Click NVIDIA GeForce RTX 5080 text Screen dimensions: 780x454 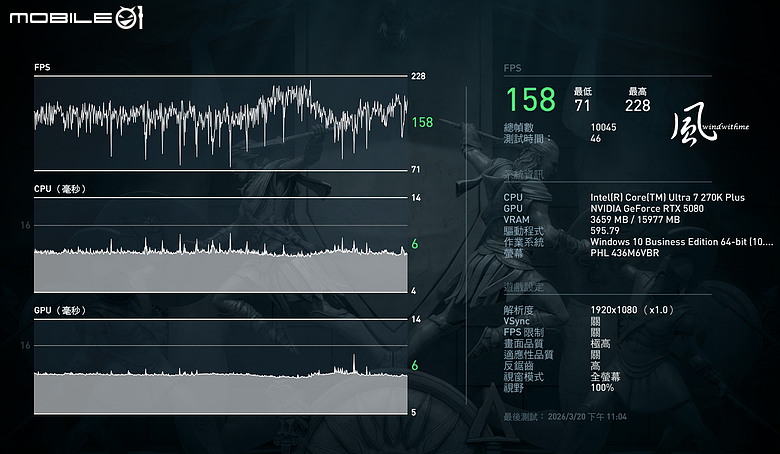point(647,208)
